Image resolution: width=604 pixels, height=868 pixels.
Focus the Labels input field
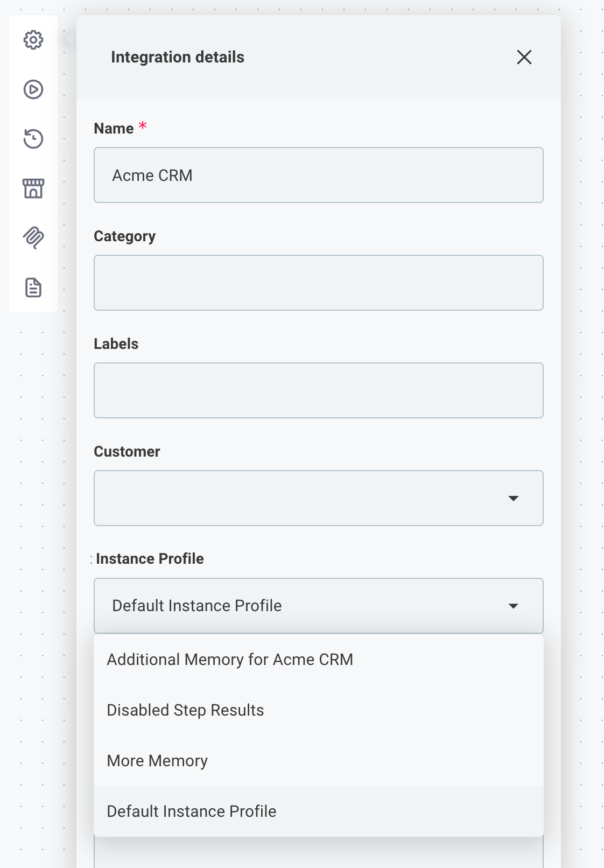tap(319, 390)
